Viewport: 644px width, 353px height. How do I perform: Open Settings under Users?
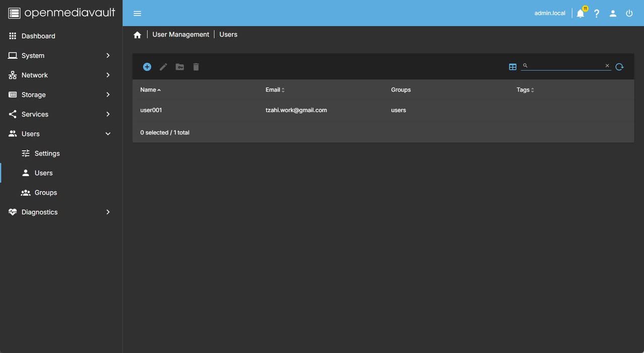(x=61, y=153)
